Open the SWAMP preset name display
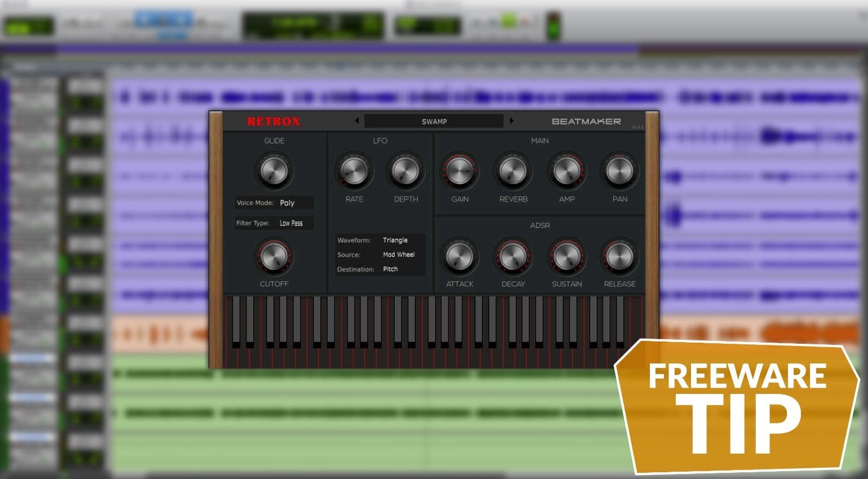This screenshot has width=868, height=479. (x=434, y=121)
